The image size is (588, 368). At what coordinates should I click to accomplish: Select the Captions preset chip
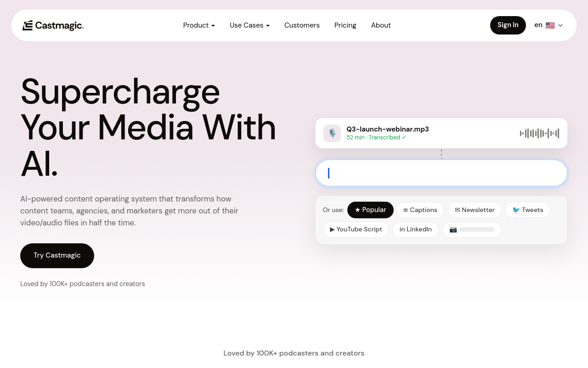(x=420, y=210)
